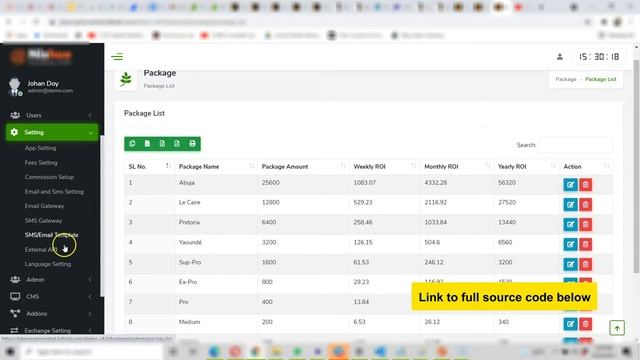Click the digital clock display
Viewport: 640px width, 360px height.
[x=599, y=57]
